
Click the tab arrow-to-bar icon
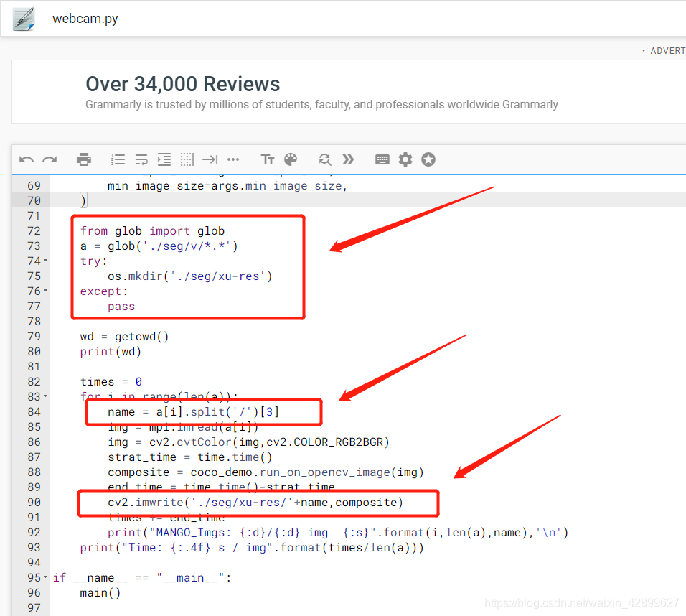[210, 159]
